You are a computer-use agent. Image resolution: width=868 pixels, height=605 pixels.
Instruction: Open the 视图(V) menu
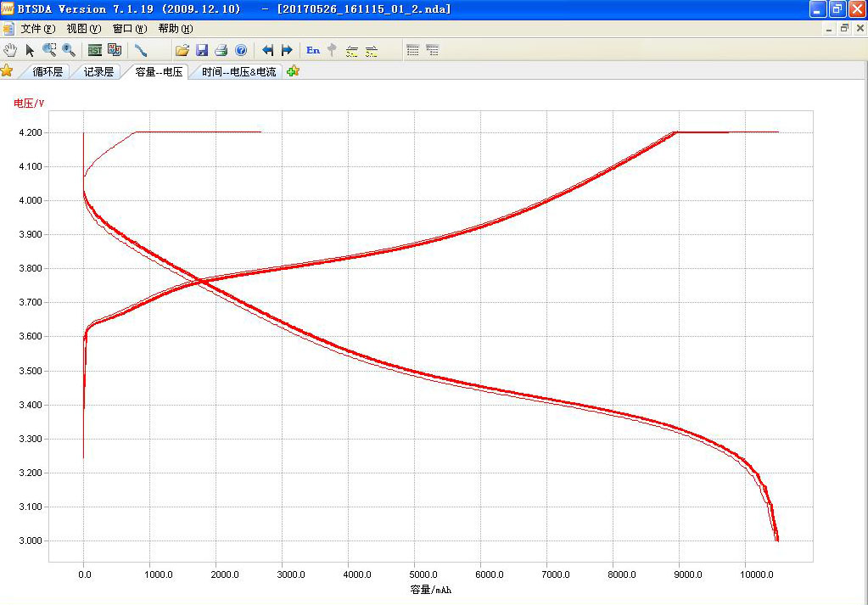pyautogui.click(x=83, y=29)
